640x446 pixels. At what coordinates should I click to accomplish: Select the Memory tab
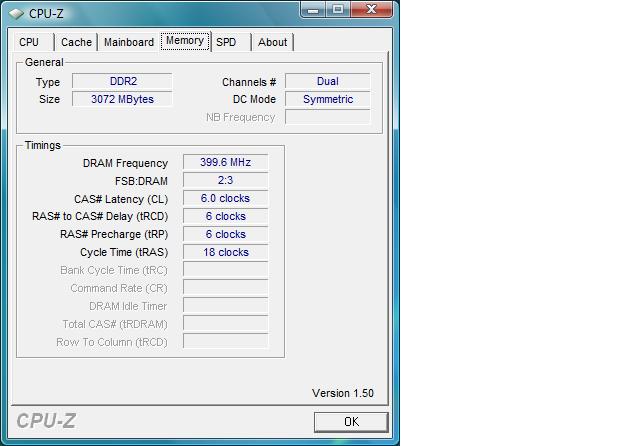click(185, 41)
